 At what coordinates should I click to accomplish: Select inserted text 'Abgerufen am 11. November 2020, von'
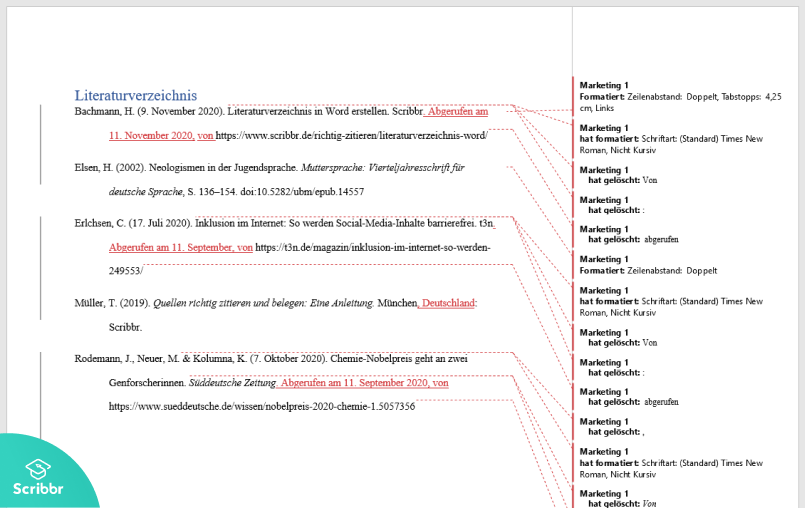click(x=162, y=135)
